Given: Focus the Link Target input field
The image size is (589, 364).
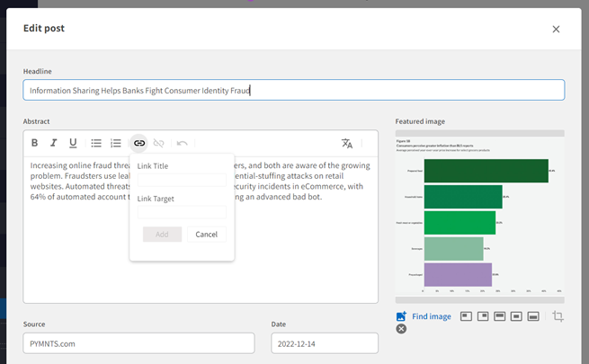Looking at the screenshot, I should pyautogui.click(x=182, y=212).
